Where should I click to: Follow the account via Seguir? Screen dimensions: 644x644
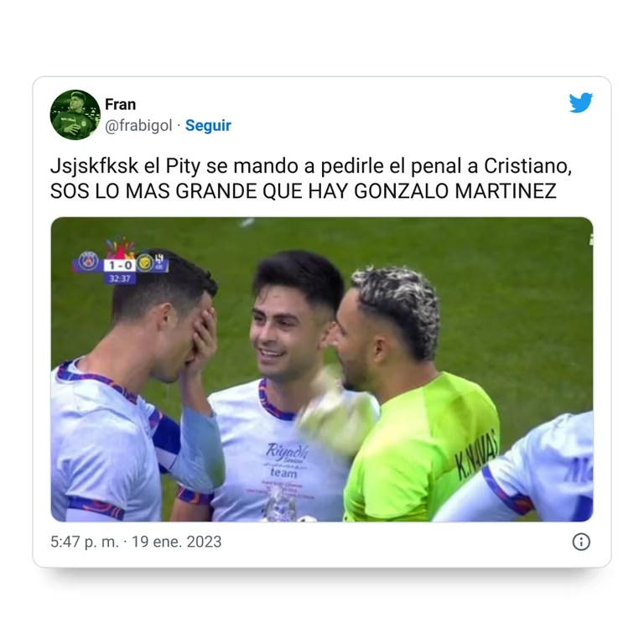(208, 125)
